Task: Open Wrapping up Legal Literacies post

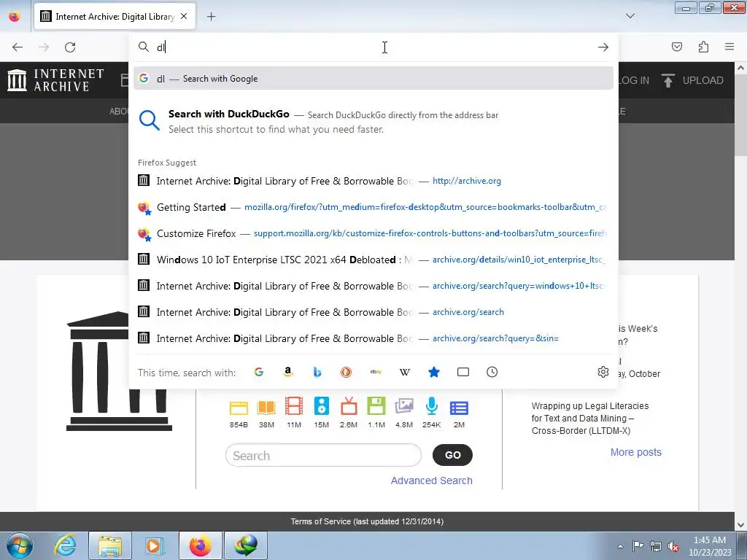Action: coord(590,418)
